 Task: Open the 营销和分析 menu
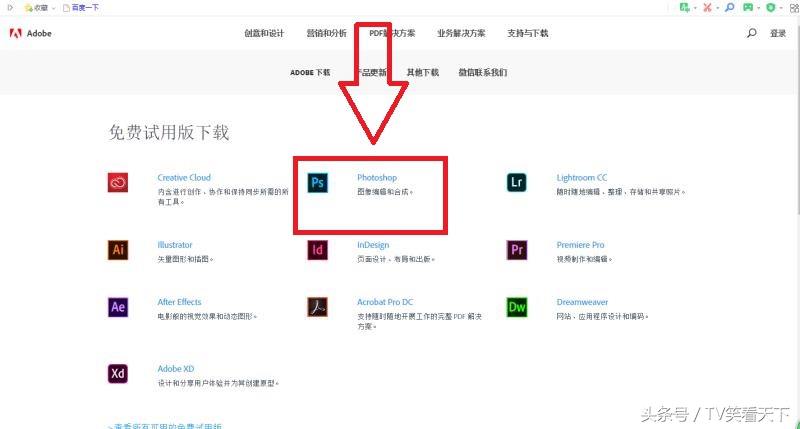tap(326, 33)
